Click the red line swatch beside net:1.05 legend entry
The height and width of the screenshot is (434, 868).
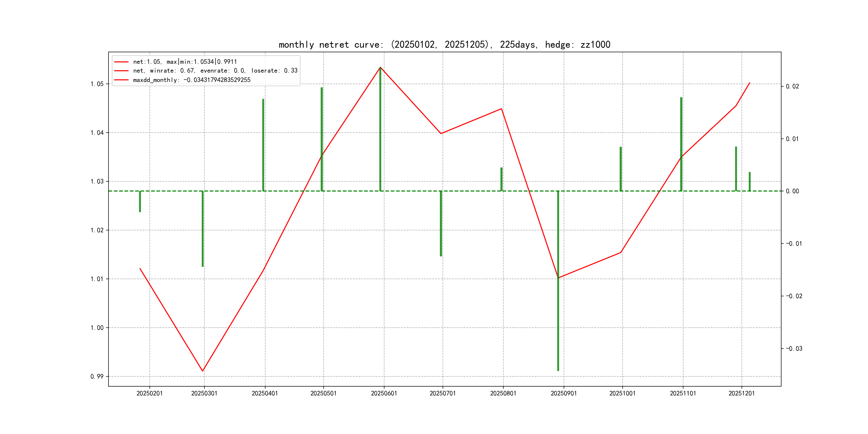coord(121,62)
